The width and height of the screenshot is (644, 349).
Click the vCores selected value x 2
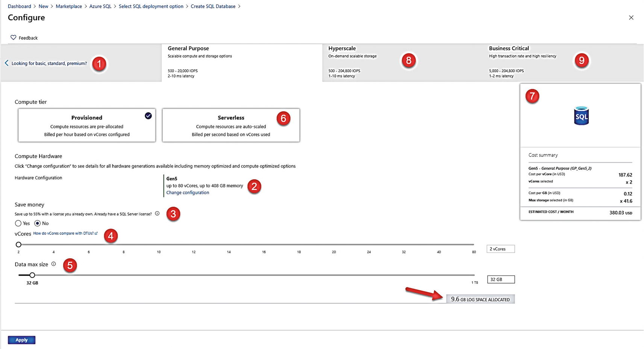pyautogui.click(x=629, y=182)
